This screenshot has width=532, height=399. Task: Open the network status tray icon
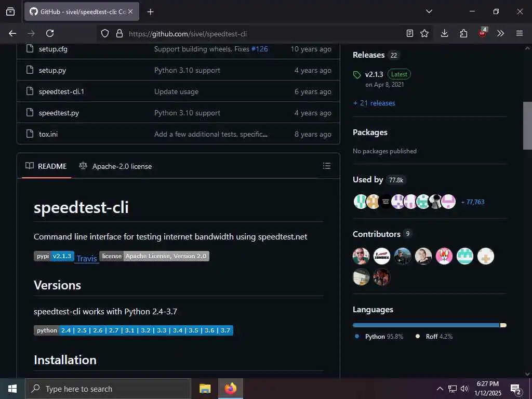(x=453, y=389)
